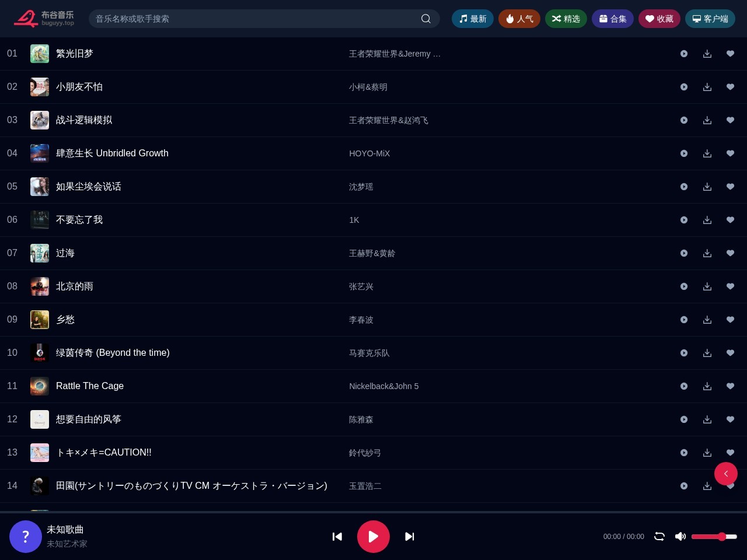
Task: Download the song 乡愁
Action: pos(707,320)
